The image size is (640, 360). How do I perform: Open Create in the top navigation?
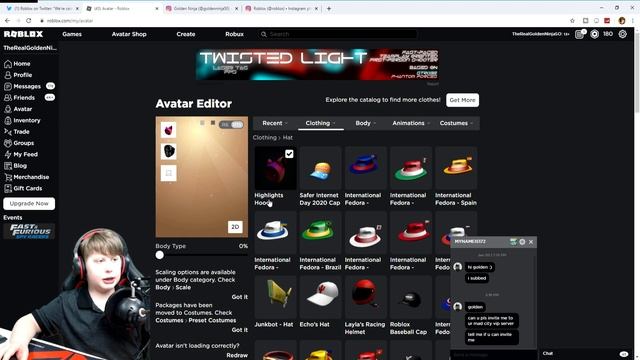[186, 34]
